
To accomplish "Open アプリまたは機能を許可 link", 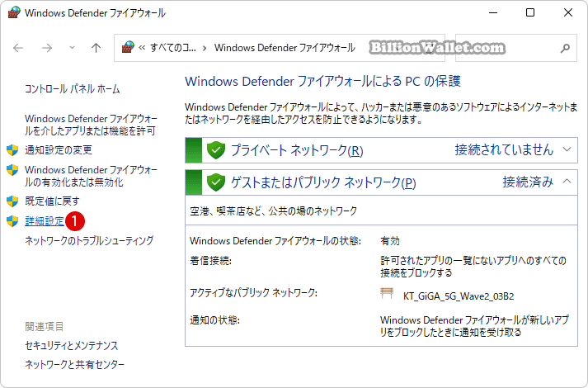I will (91, 125).
